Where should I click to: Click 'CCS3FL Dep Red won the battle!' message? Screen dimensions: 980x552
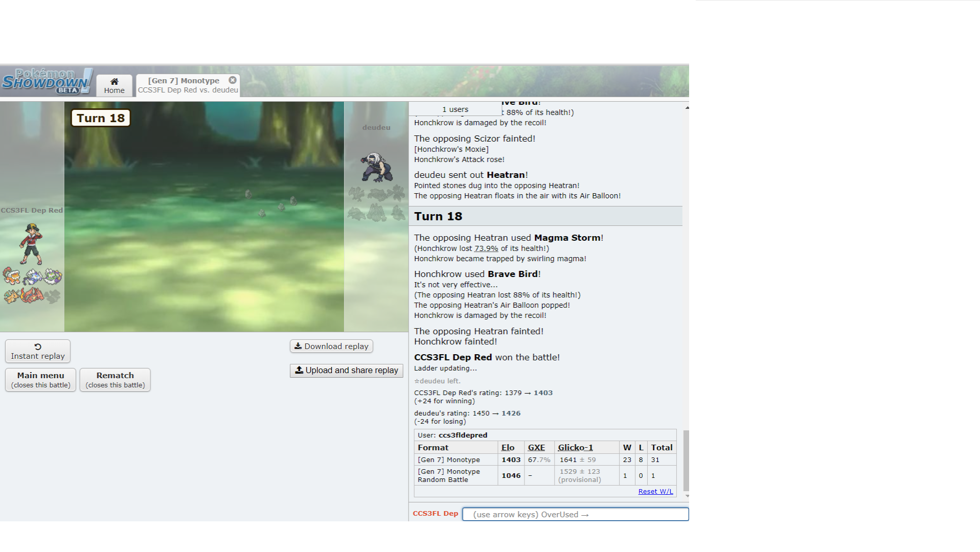pos(487,357)
